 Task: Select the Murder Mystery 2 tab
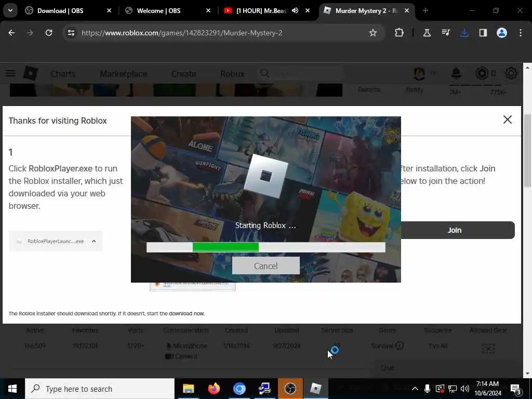point(366,10)
